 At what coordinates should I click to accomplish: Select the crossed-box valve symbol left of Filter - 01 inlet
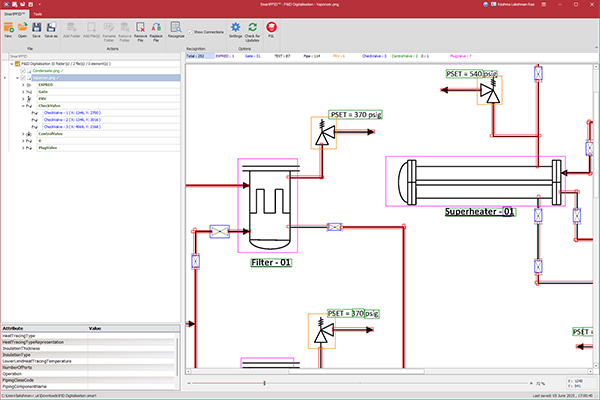click(x=220, y=231)
